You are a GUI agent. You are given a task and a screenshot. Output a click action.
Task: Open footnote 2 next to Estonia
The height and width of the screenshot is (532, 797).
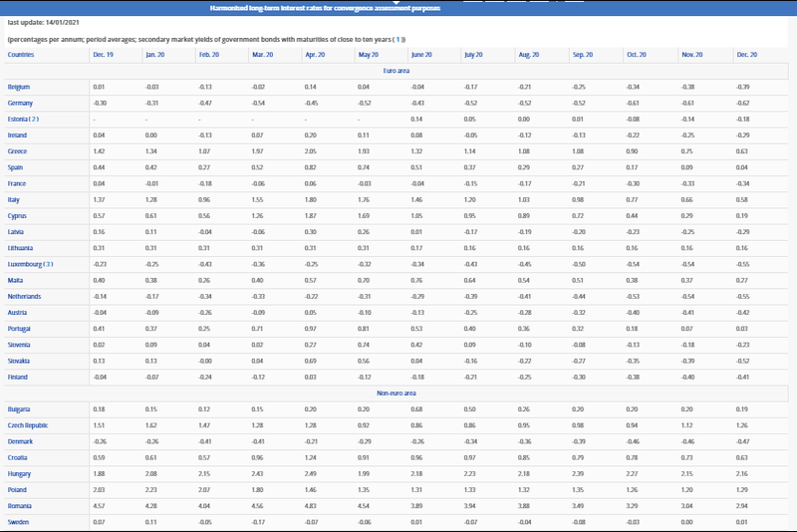click(34, 119)
